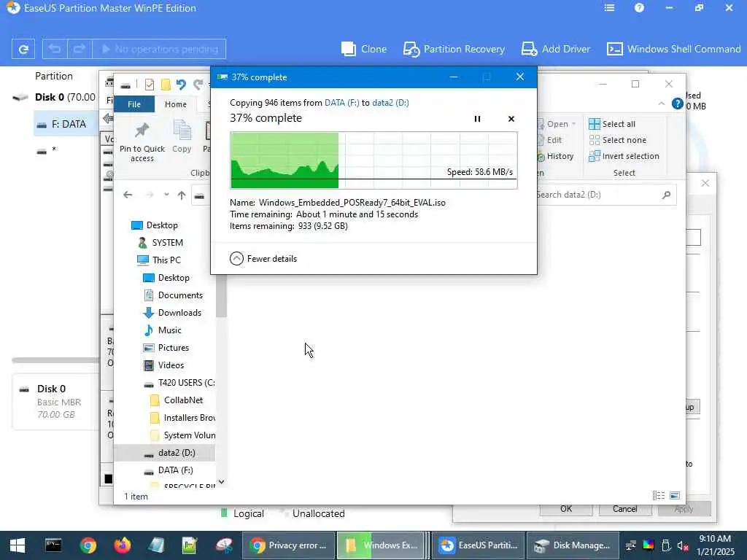This screenshot has width=747, height=560.
Task: Collapse the Explorer ribbon chevron
Action: click(x=661, y=104)
